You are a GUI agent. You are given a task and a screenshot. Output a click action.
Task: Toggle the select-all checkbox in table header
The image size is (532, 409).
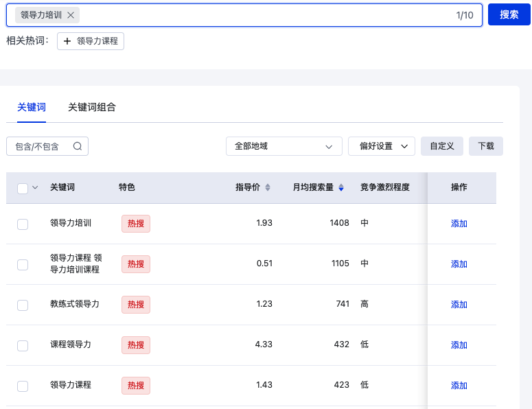point(23,188)
